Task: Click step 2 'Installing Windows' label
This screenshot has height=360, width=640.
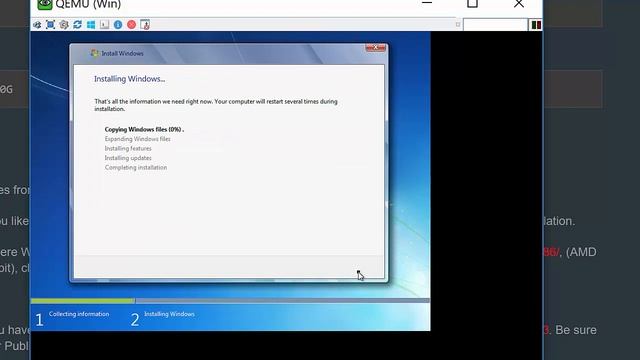Action: coord(169,314)
